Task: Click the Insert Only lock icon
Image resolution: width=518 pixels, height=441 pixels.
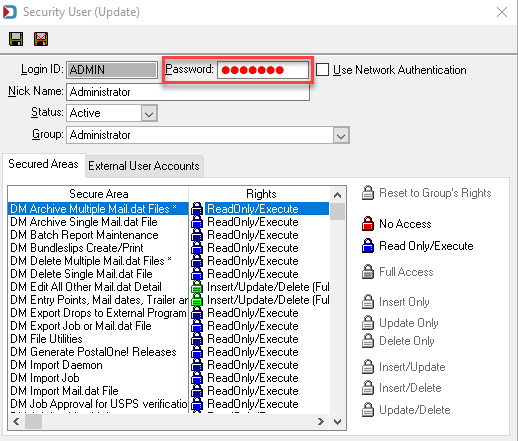Action: [368, 302]
